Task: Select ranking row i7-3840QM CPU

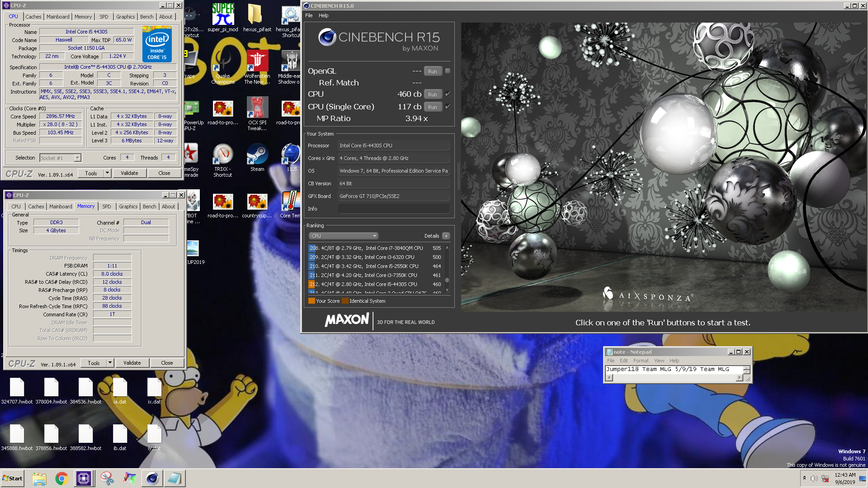Action: point(375,248)
